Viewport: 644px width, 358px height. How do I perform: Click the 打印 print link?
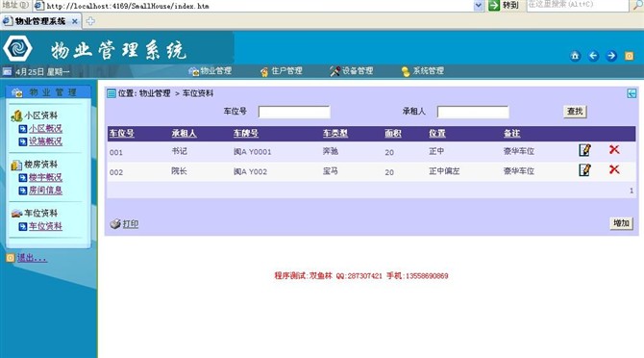pos(131,224)
